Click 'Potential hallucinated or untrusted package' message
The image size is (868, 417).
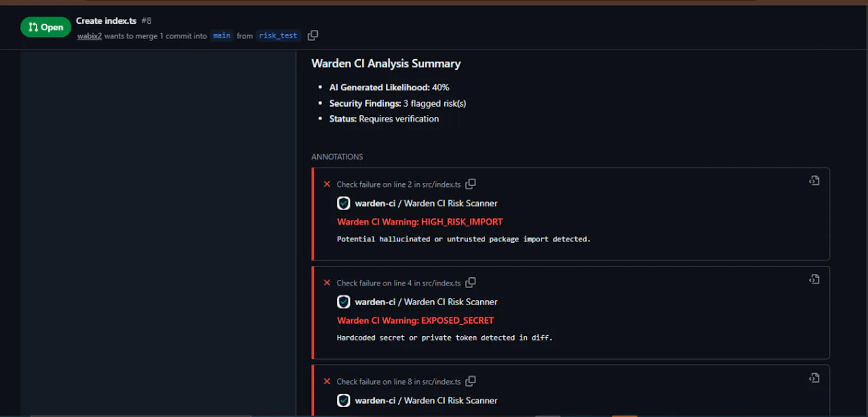(464, 239)
